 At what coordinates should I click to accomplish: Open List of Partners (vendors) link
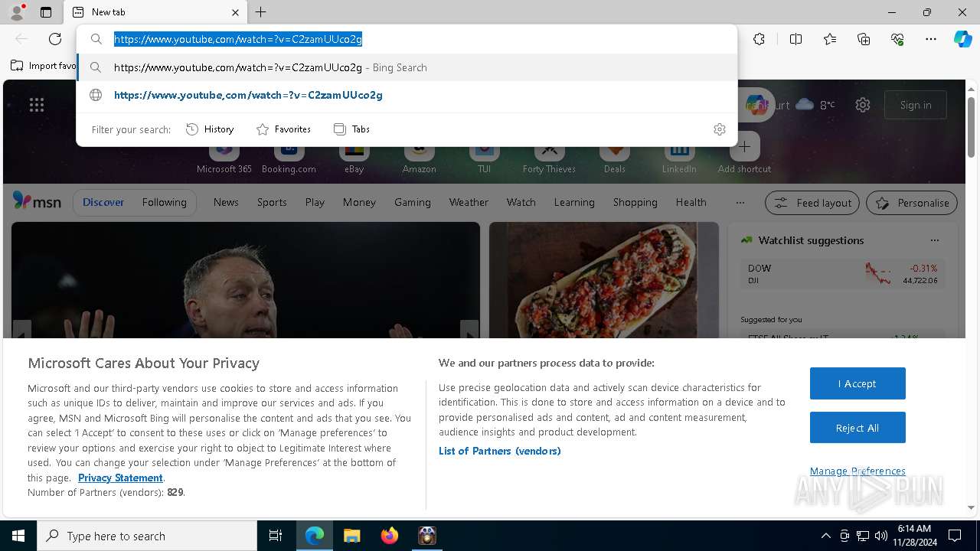pyautogui.click(x=500, y=451)
